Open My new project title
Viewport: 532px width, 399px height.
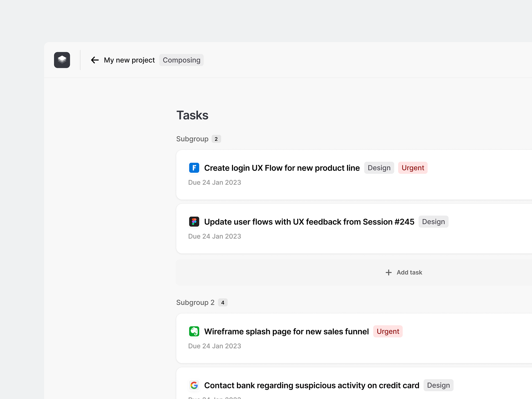pyautogui.click(x=129, y=60)
